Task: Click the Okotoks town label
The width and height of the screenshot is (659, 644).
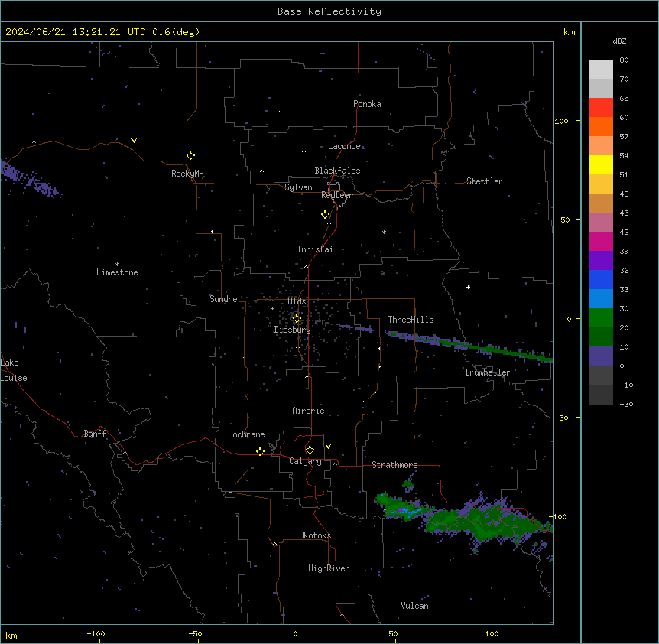Action: click(315, 535)
